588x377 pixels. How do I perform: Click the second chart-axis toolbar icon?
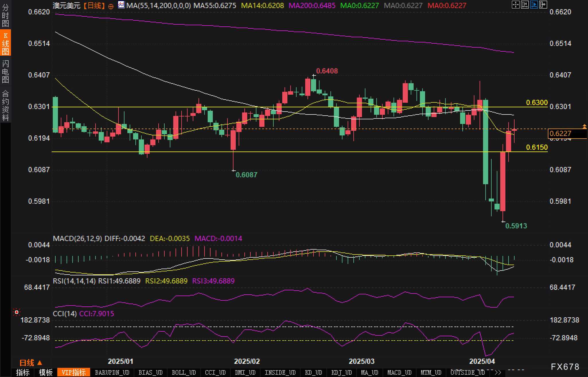(525, 5)
